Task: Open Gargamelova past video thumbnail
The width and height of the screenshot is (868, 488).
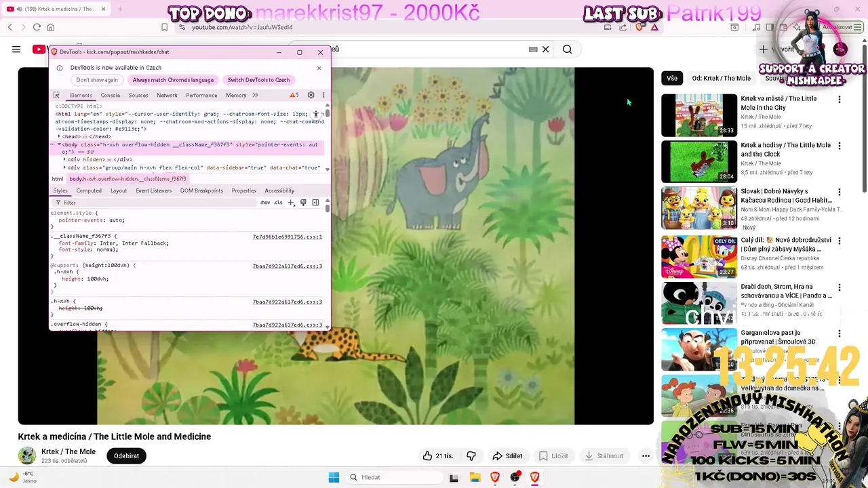Action: coord(699,350)
